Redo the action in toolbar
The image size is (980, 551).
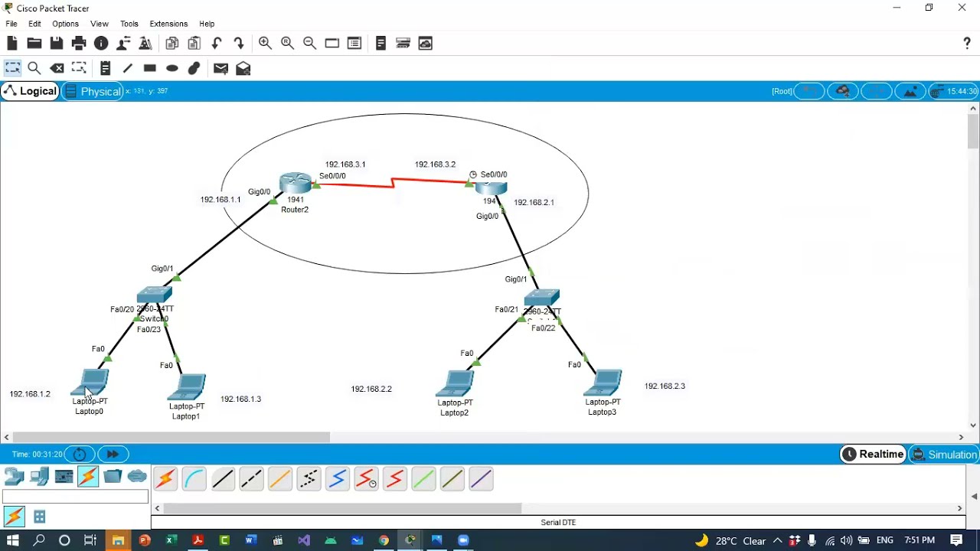pos(239,44)
